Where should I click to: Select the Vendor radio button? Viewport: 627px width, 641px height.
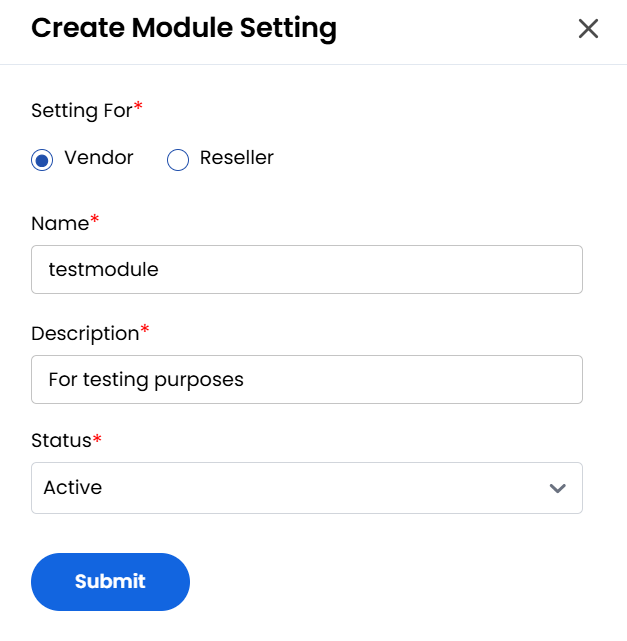click(x=42, y=159)
